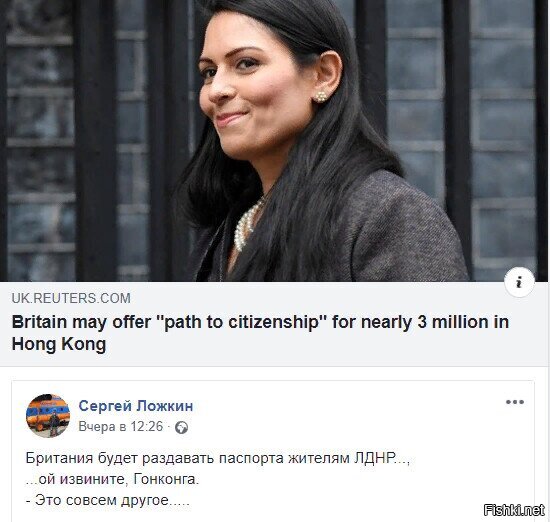The height and width of the screenshot is (522, 550).
Task: Click the gray link preview caption area
Action: [x=274, y=324]
